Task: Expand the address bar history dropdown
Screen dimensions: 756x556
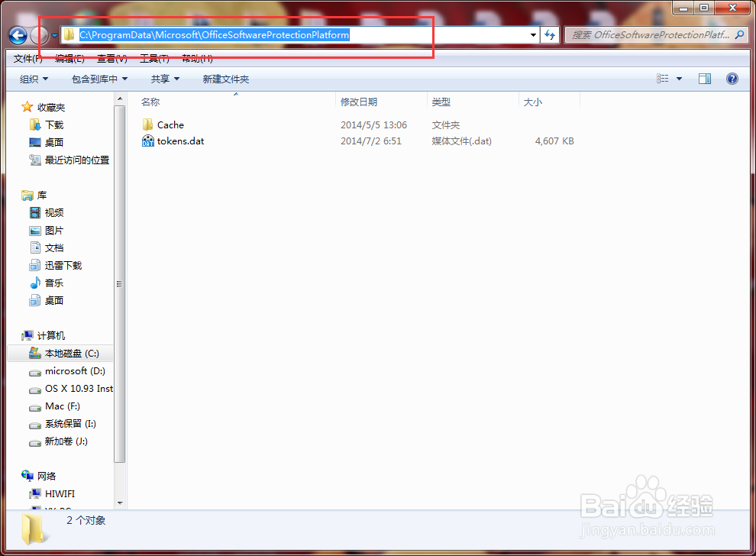Action: [x=533, y=34]
